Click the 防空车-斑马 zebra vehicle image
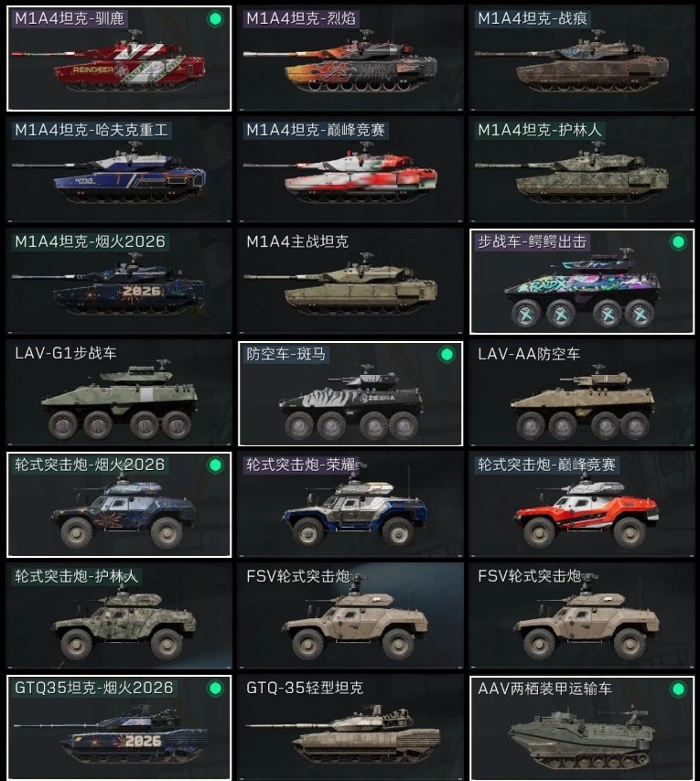700x781 pixels. (x=350, y=405)
